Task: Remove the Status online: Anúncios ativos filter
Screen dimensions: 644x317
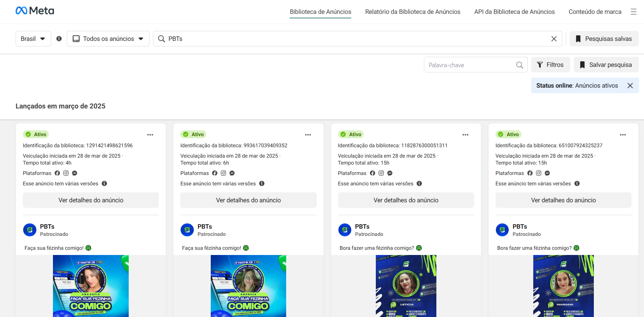Action: [x=630, y=86]
